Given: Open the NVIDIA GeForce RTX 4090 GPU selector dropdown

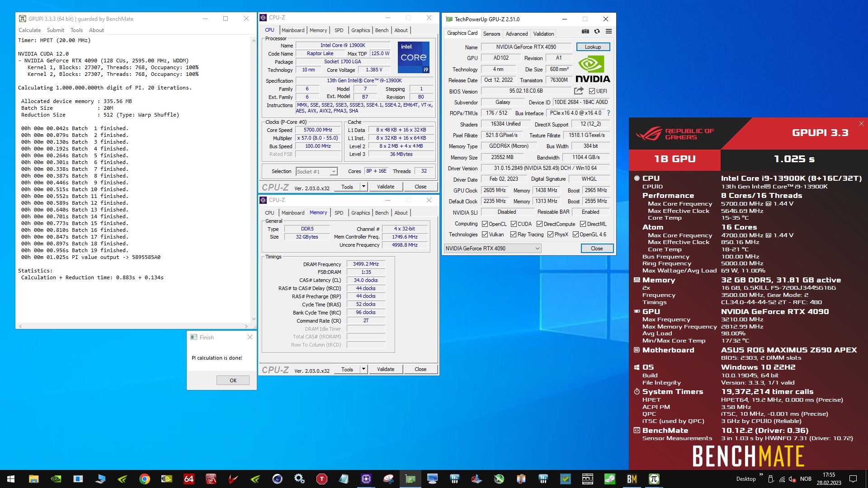Looking at the screenshot, I should [492, 248].
